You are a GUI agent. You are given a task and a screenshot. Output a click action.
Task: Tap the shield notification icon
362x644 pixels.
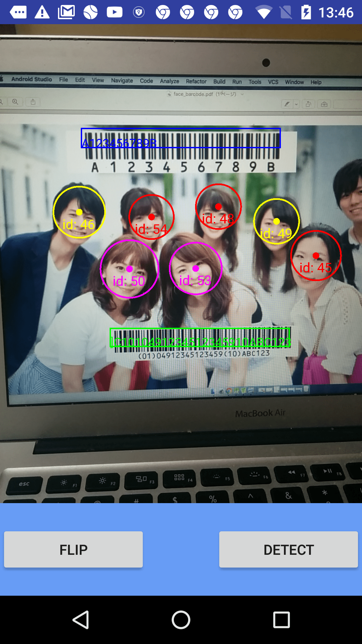point(139,12)
